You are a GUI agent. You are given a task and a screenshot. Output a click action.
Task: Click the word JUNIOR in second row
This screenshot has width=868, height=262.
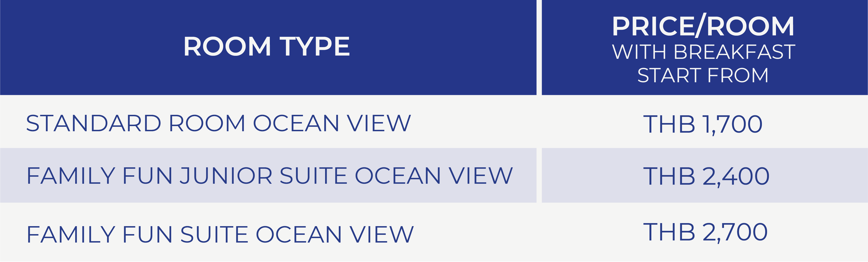[226, 176]
